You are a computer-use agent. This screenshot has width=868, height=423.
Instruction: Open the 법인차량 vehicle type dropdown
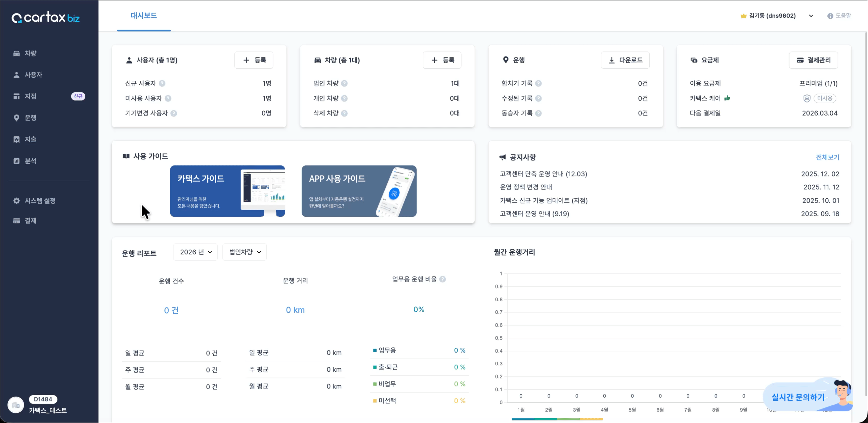pyautogui.click(x=245, y=252)
